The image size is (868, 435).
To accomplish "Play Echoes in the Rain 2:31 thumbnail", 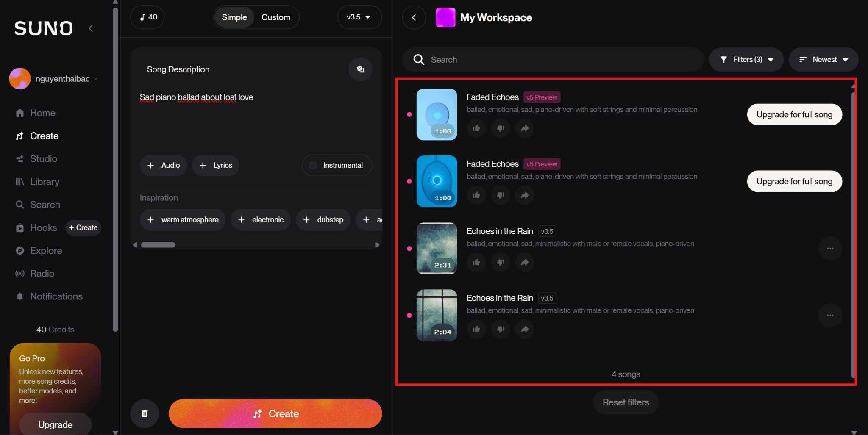I will click(437, 248).
